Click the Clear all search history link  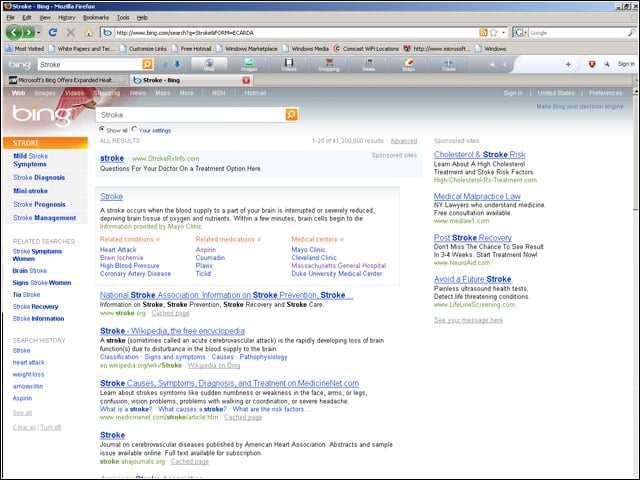coord(24,427)
